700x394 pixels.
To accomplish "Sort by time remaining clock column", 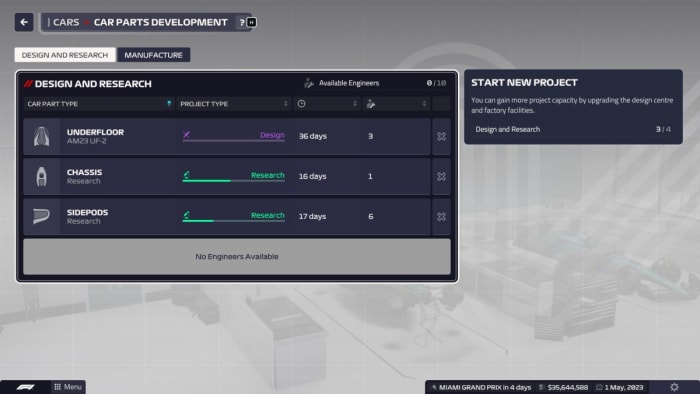I will [327, 104].
